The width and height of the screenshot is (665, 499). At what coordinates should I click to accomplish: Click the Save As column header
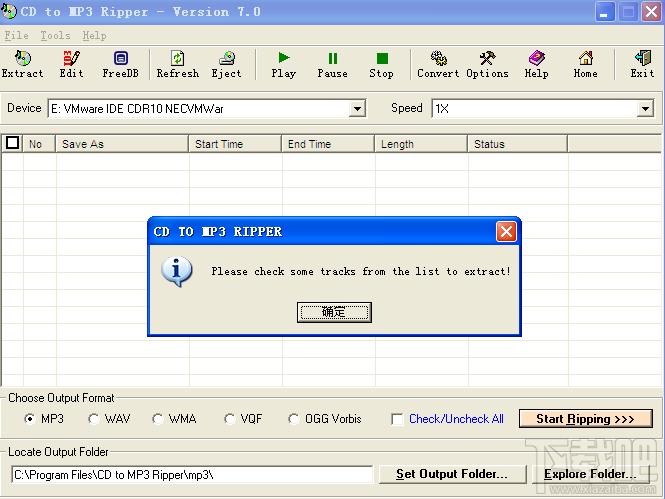pos(122,144)
